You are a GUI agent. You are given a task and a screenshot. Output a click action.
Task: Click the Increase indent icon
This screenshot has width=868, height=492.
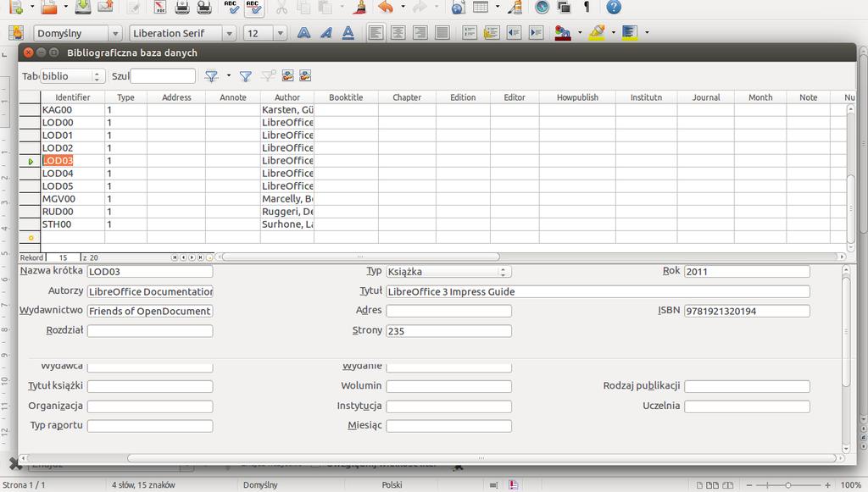pos(536,33)
